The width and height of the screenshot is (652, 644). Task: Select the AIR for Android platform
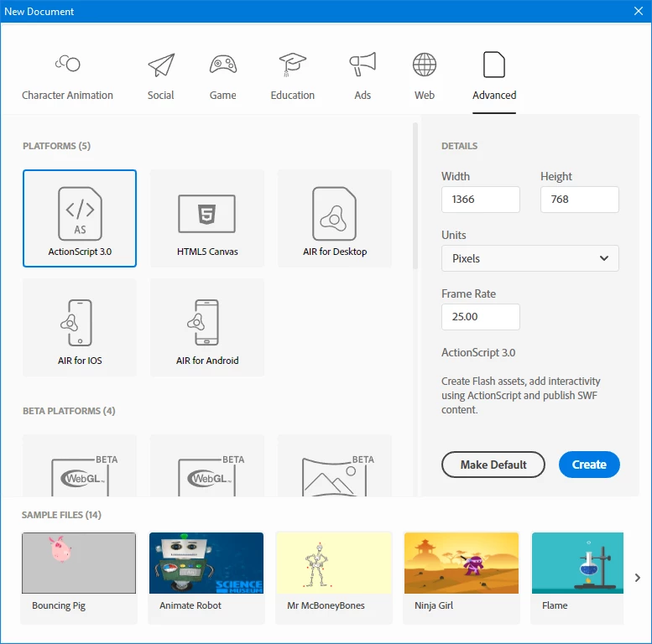(x=207, y=327)
